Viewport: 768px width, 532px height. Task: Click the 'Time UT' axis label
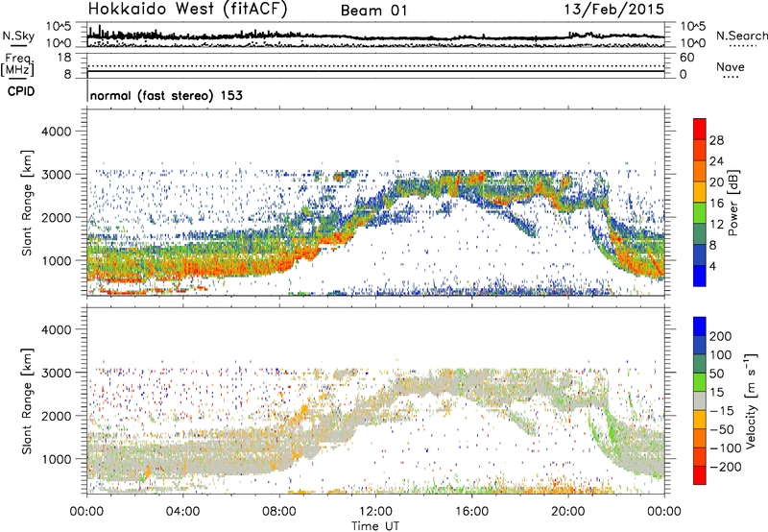pos(375,526)
